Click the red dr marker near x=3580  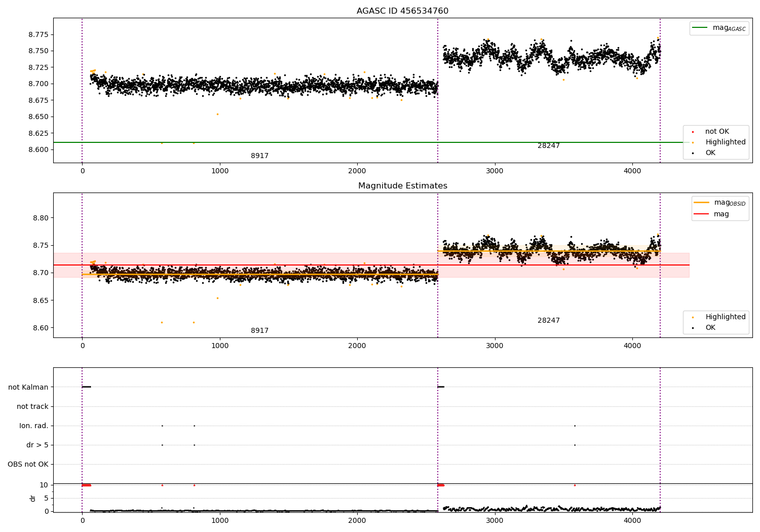[575, 485]
